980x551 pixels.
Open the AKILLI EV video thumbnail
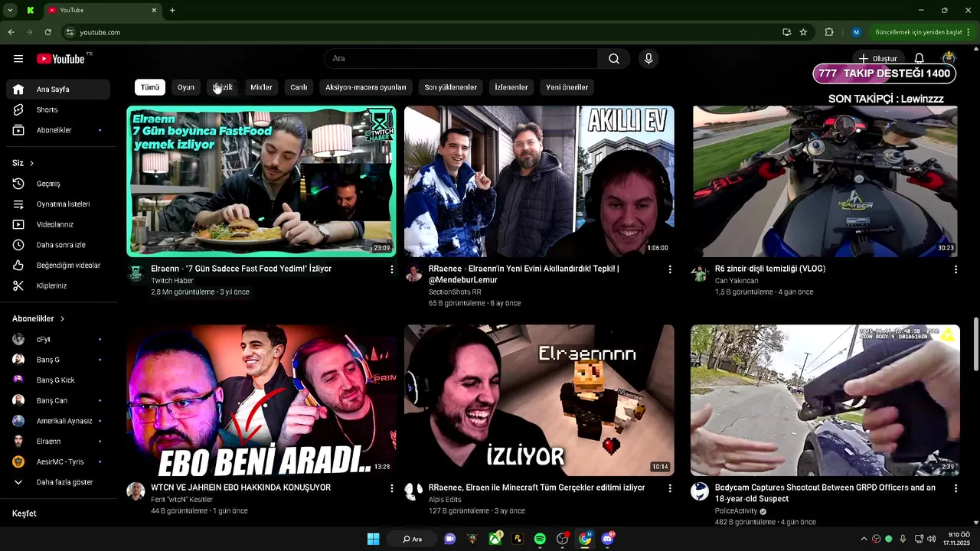point(539,181)
